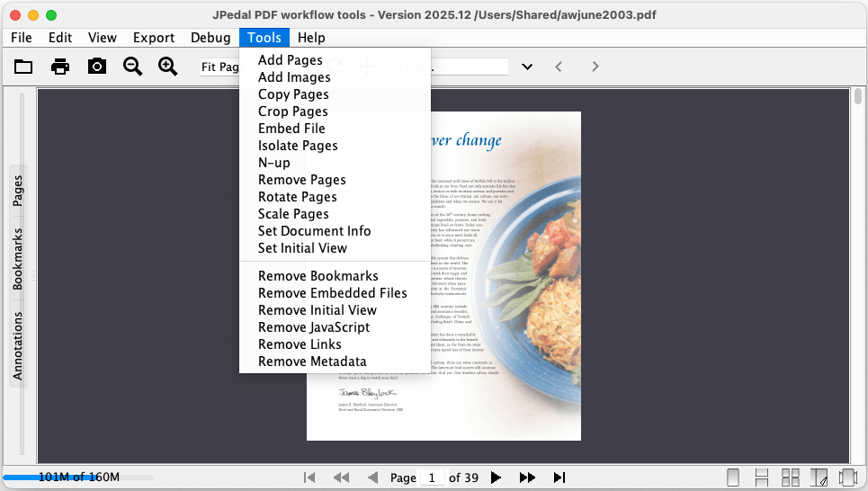
Task: Open the Debug menu
Action: 210,38
